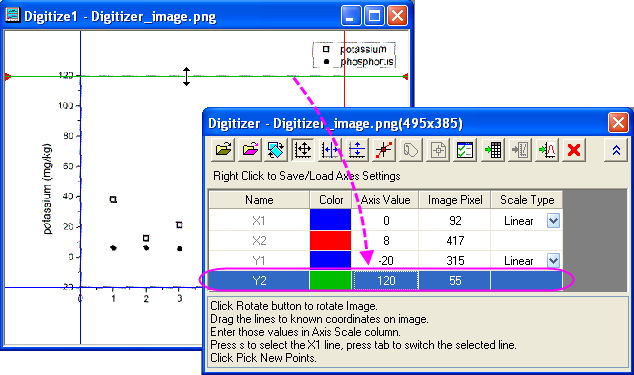
Task: Click the grayed-out tag label icon
Action: tap(411, 150)
